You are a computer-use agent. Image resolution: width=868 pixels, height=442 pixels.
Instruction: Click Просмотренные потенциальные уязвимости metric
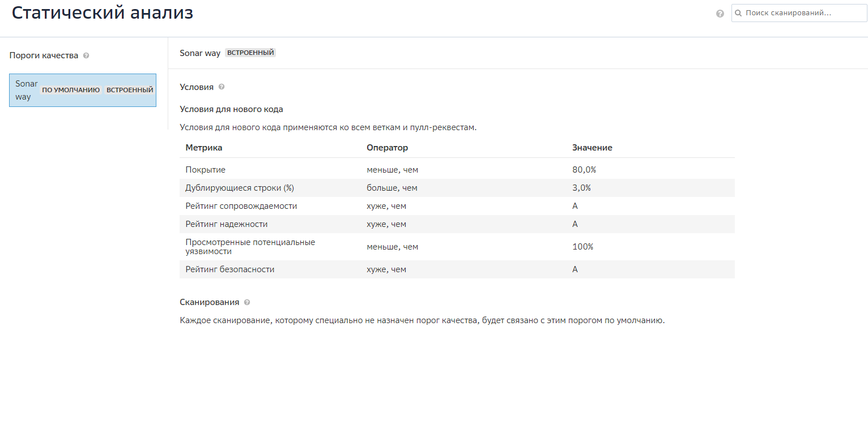pos(250,247)
